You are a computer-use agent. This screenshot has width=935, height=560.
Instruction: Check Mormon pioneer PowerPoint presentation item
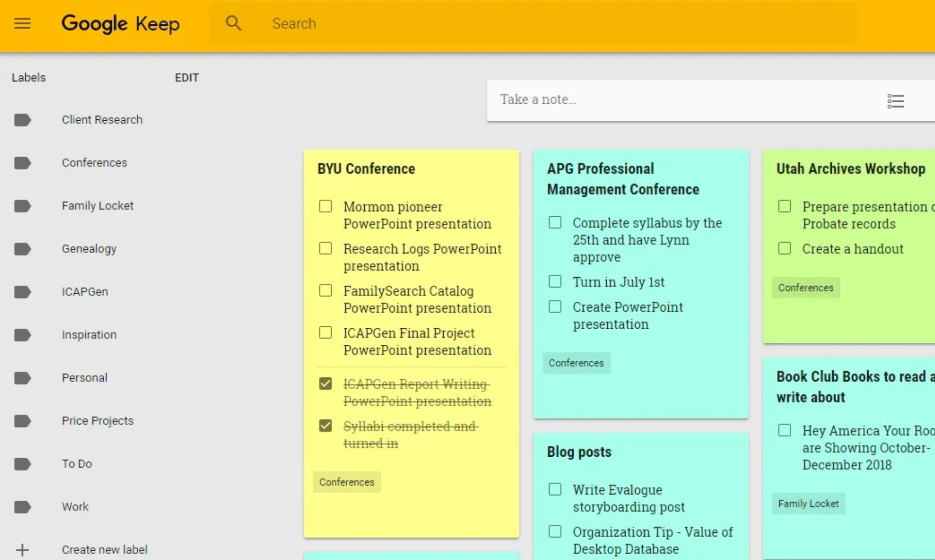[x=325, y=206]
